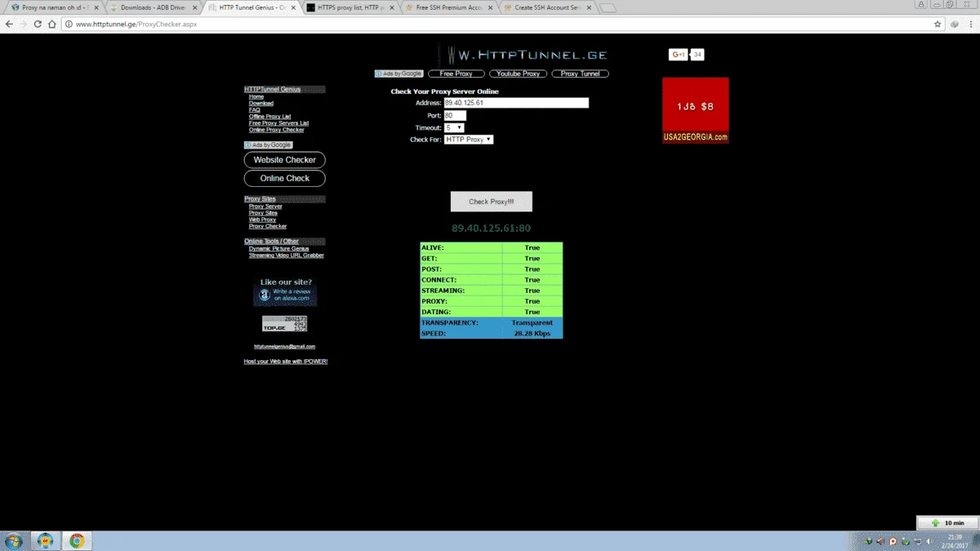The image size is (980, 551).
Task: Click the green arrow 10 min widget
Action: 947,522
